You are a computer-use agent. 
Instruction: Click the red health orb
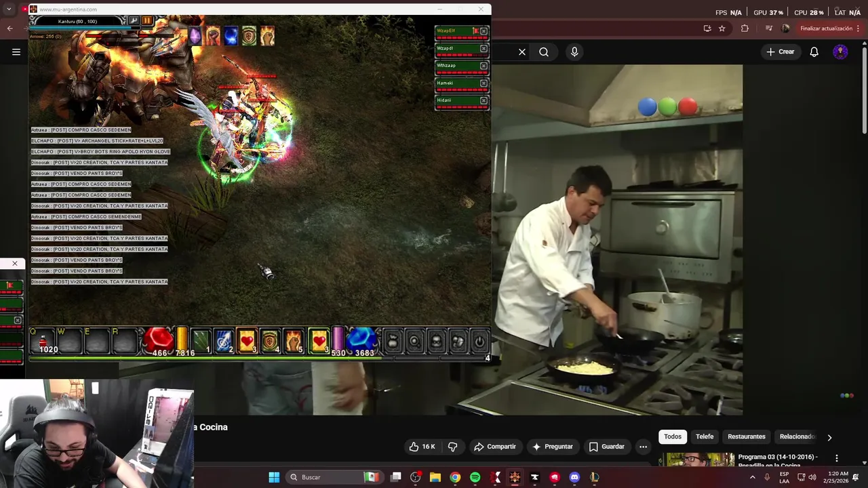coord(159,339)
